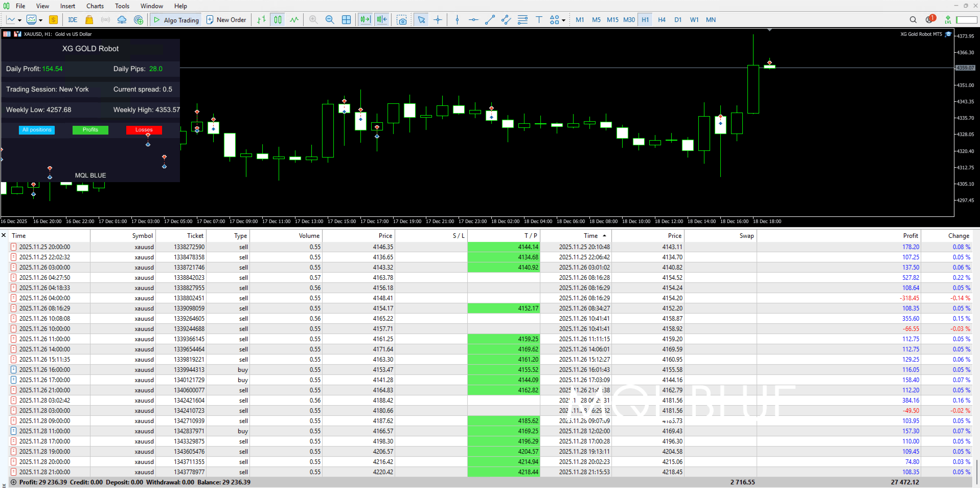Select the crosshair cursor tool
This screenshot has width=980, height=488.
click(x=438, y=20)
